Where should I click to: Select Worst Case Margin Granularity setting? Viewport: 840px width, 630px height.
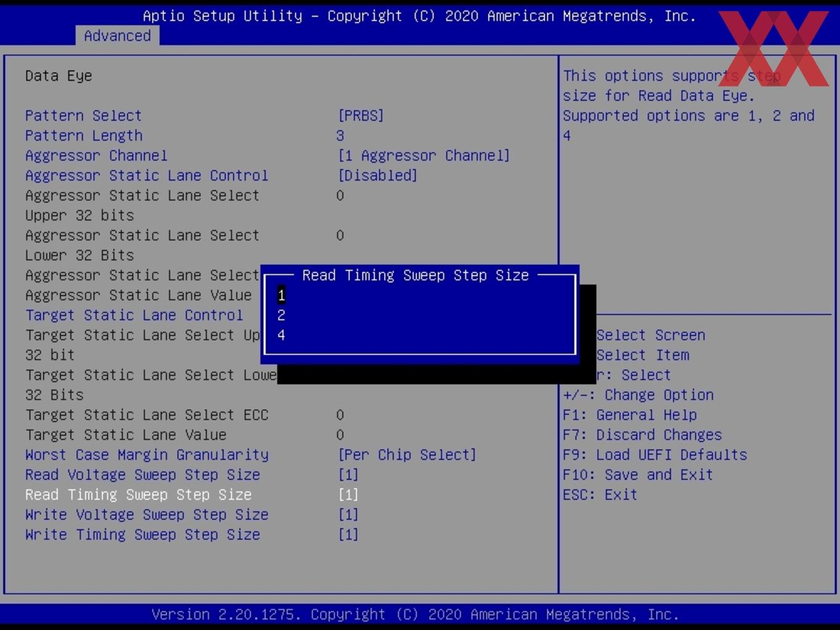147,455
